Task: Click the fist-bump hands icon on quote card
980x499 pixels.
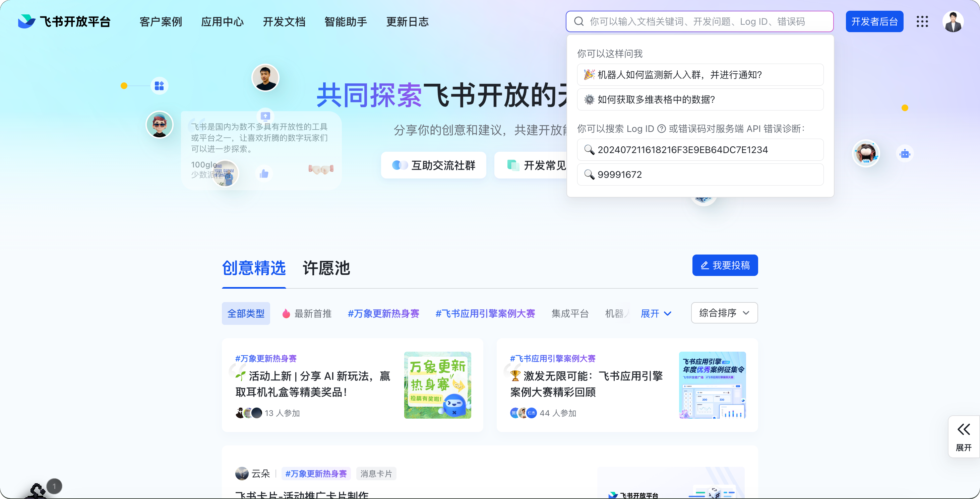Action: 321,169
